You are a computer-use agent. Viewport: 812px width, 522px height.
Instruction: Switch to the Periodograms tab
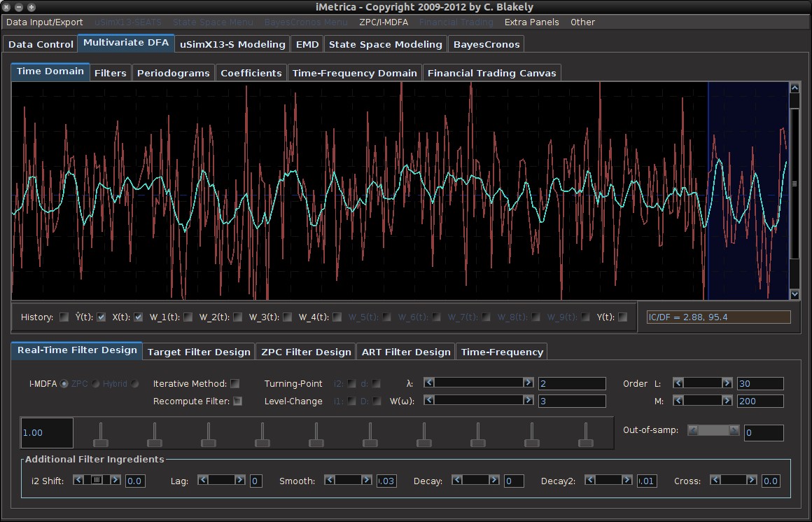coord(173,73)
